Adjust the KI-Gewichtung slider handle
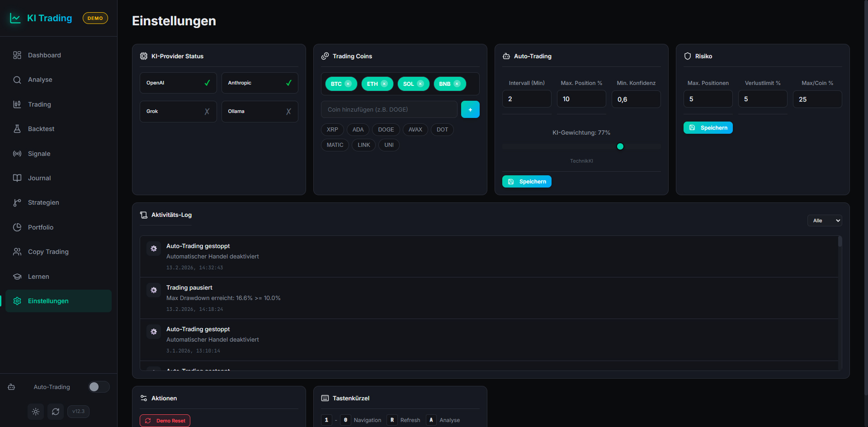Viewport: 868px width, 427px height. [620, 146]
